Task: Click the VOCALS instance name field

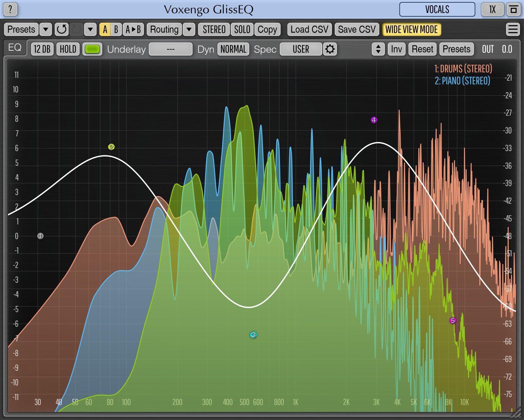Action: click(437, 9)
